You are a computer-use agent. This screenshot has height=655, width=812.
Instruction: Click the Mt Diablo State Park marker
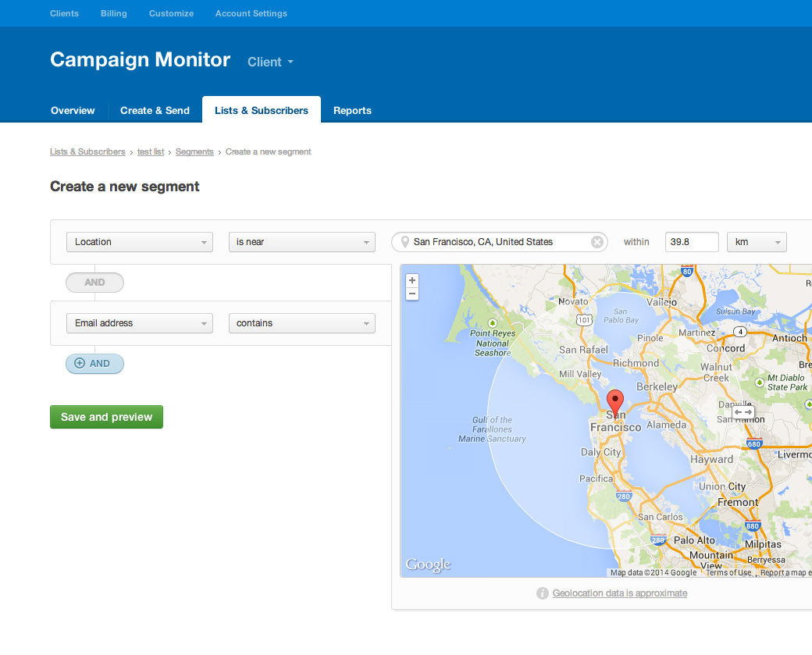point(759,383)
